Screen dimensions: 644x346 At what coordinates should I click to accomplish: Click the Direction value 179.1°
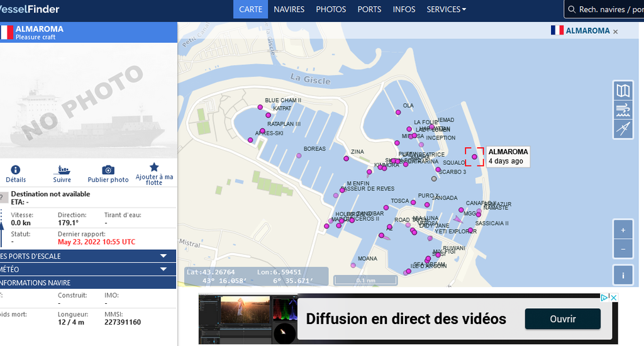click(68, 223)
